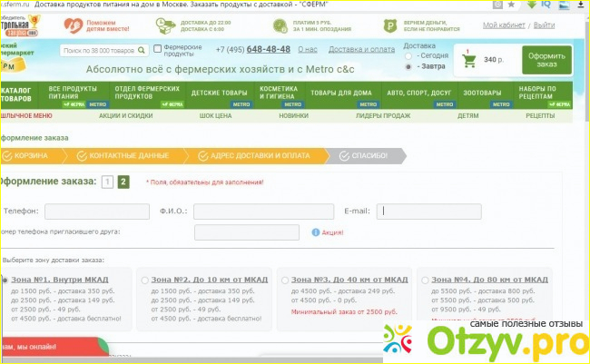Select Зона №2 до 10 км radio
590x364 pixels.
(x=145, y=280)
